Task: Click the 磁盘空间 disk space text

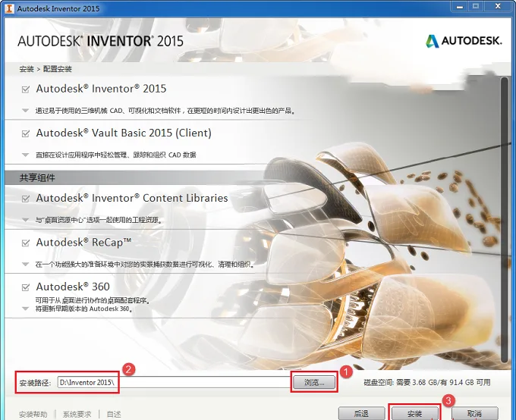Action: [426, 382]
